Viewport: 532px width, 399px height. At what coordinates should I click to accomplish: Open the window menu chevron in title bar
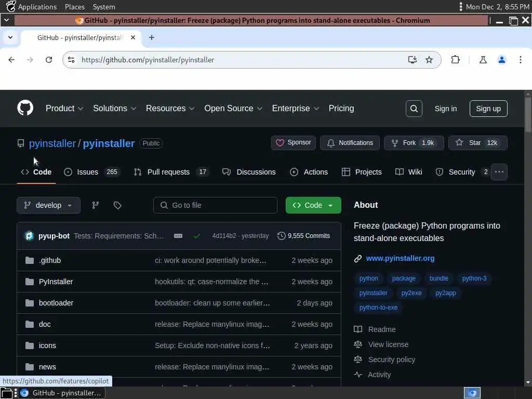point(6,20)
